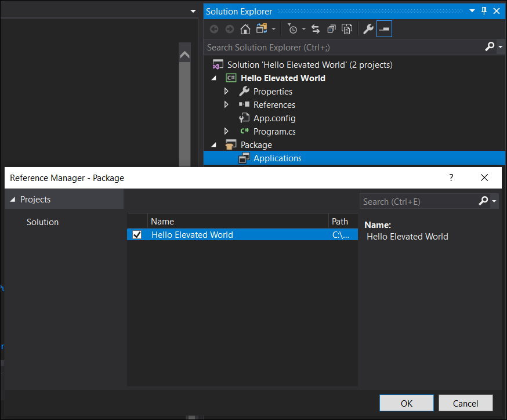Uncheck the Hello Elevated World checkbox
The height and width of the screenshot is (420, 507).
pos(137,235)
